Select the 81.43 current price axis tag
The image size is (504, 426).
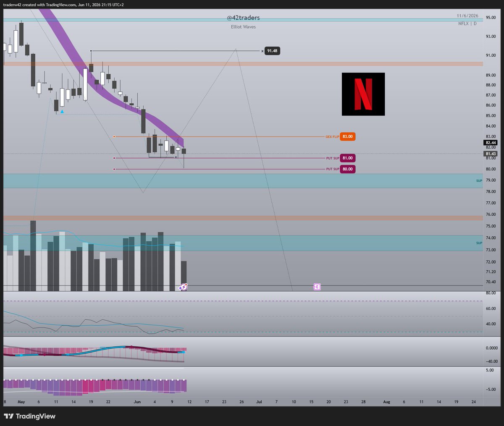[491, 154]
